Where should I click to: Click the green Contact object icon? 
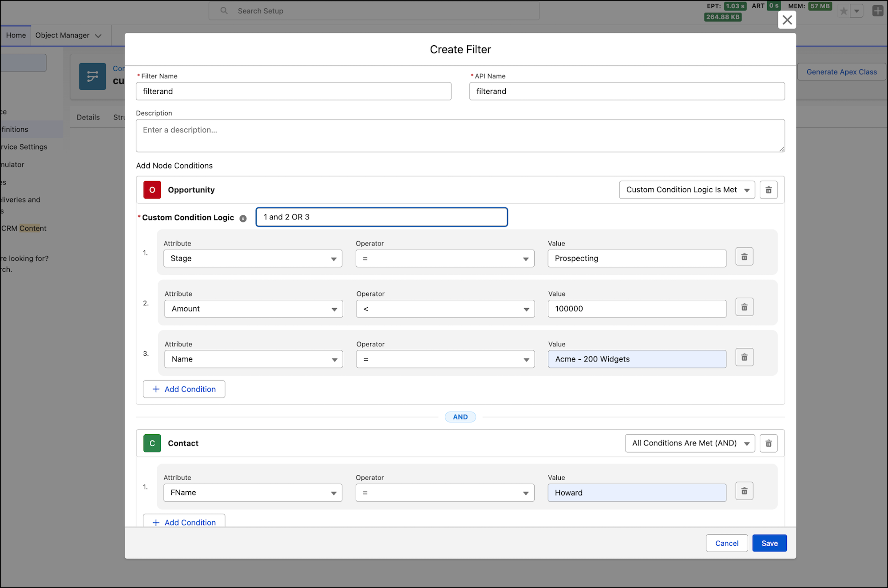click(x=152, y=443)
